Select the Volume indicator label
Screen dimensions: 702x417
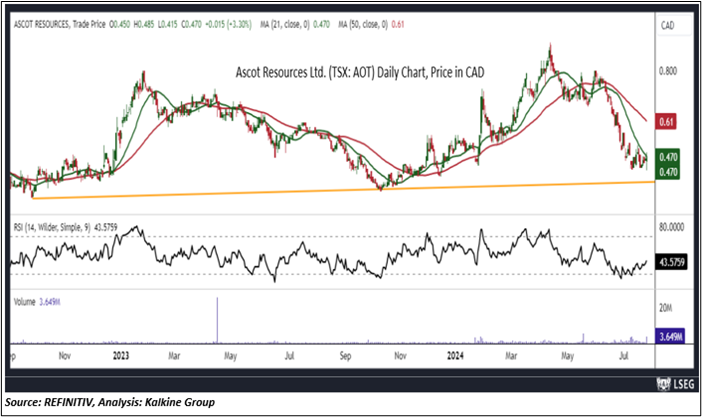[27, 300]
